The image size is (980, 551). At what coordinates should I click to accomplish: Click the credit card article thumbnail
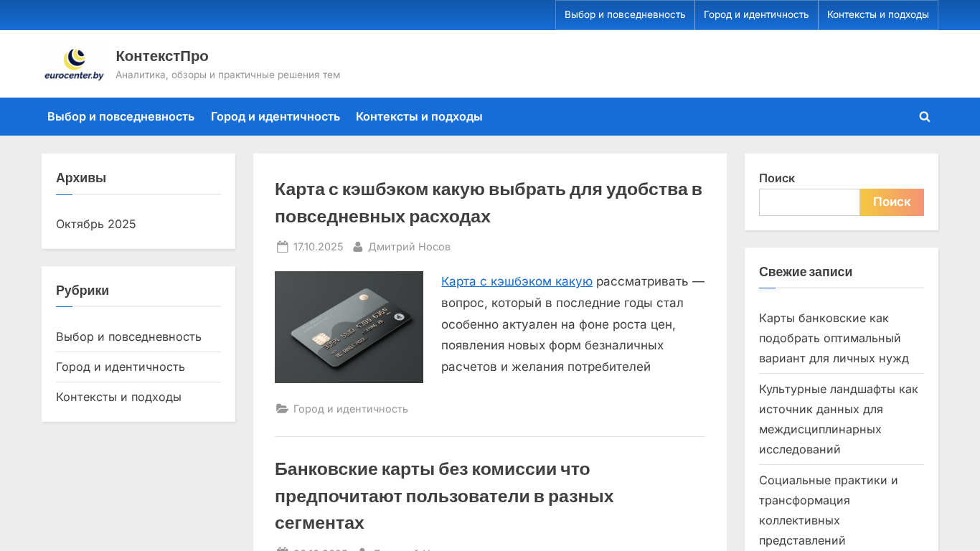[349, 327]
